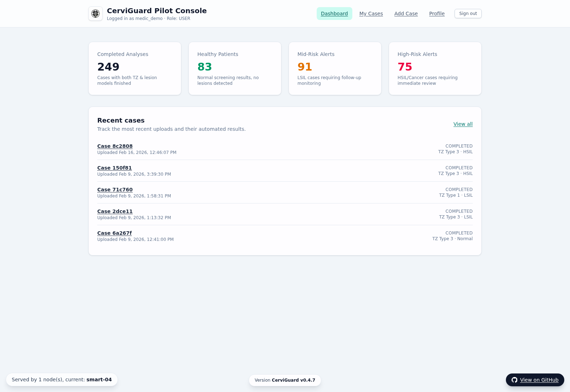This screenshot has height=392, width=570.
Task: Open Case 71c760 details
Action: 115,190
